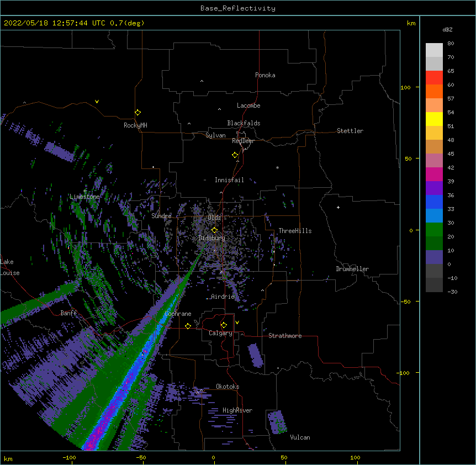Click the Calgary label

tap(221, 333)
